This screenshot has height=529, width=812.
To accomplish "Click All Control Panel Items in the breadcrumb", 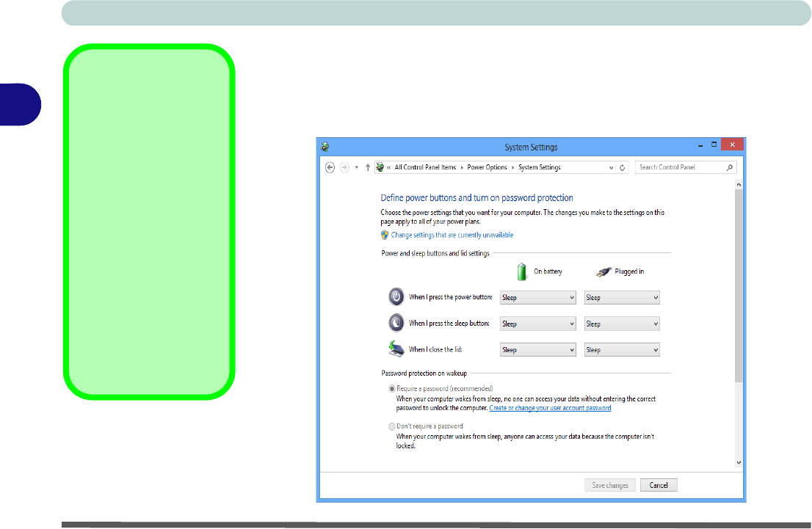I will tap(425, 167).
